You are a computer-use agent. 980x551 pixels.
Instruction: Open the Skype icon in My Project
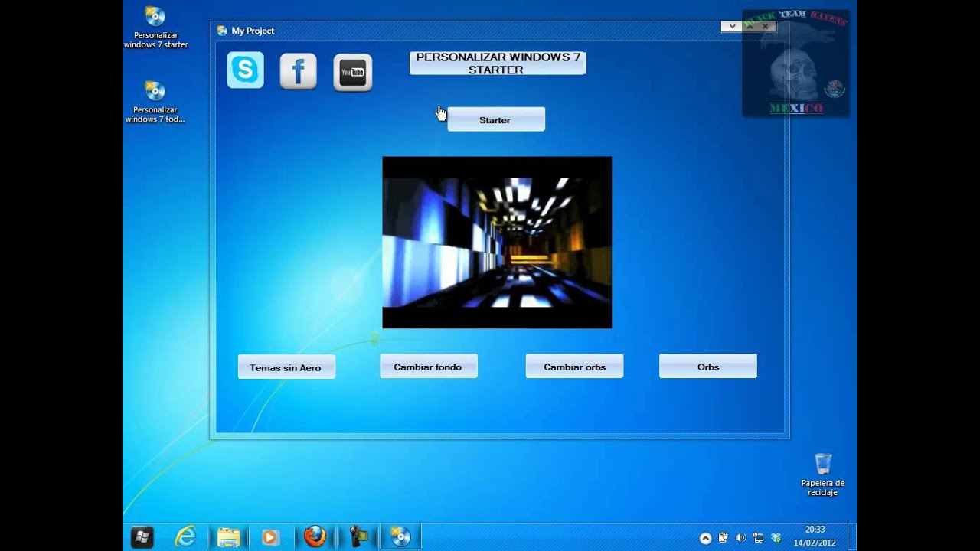[x=246, y=70]
